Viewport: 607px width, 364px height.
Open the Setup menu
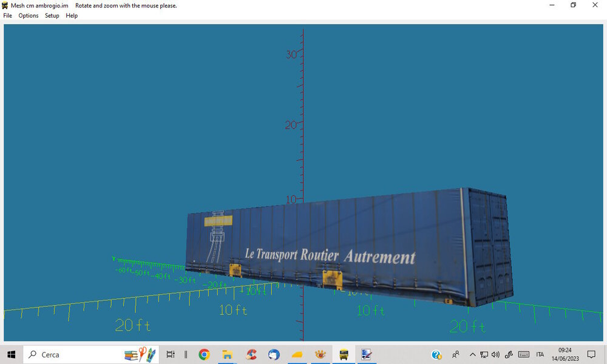pyautogui.click(x=52, y=16)
